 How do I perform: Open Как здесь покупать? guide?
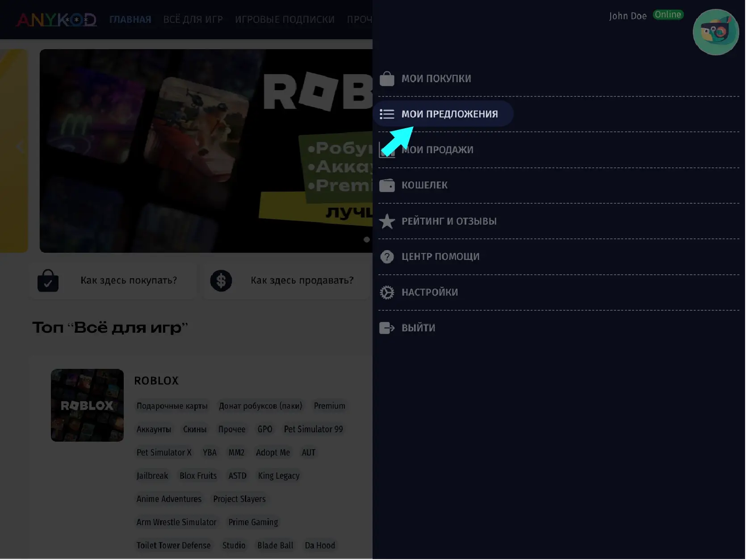(x=113, y=281)
